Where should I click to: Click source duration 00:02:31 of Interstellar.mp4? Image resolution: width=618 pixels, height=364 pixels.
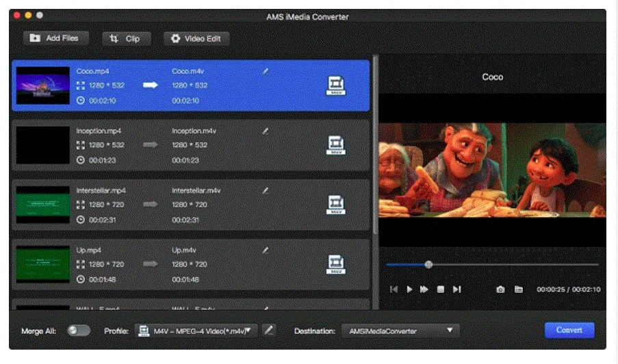point(103,220)
